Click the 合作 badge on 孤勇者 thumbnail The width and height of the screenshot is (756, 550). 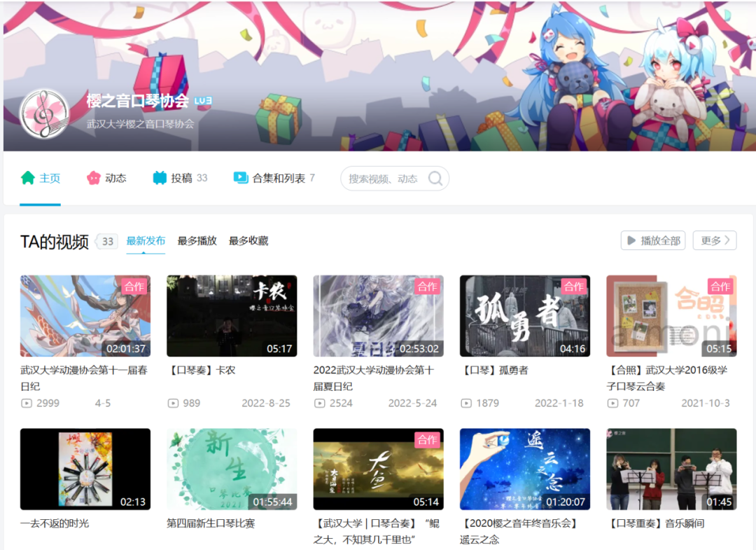[x=574, y=287]
